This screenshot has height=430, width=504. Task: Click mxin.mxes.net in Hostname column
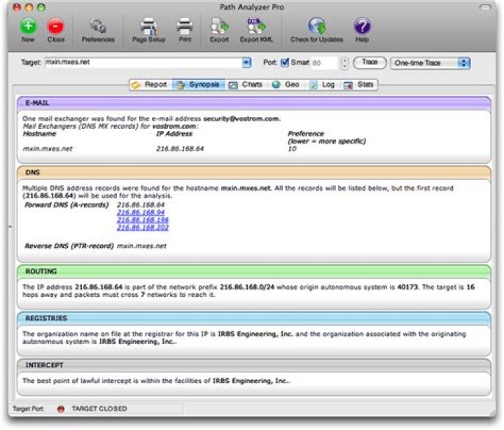[48, 148]
